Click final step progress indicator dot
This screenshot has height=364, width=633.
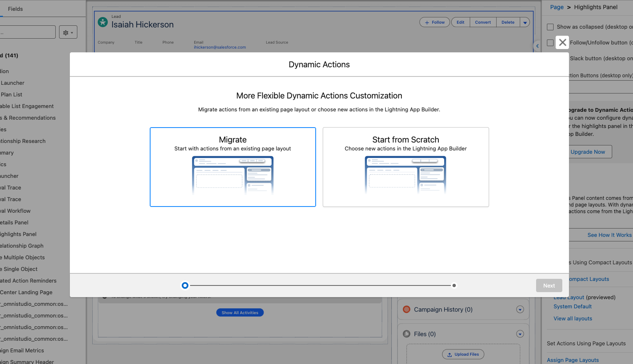point(454,285)
